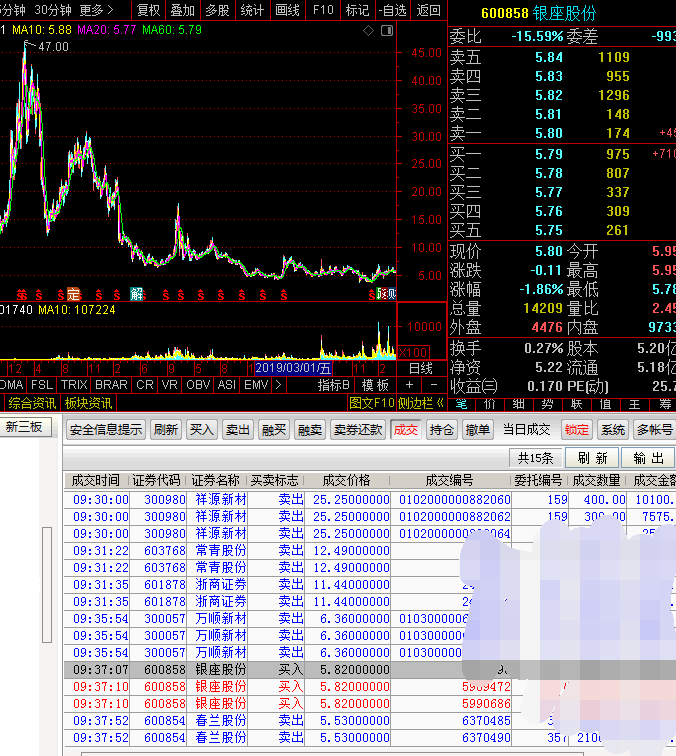
Task: Show more indicators with right arrow
Action: 278,385
